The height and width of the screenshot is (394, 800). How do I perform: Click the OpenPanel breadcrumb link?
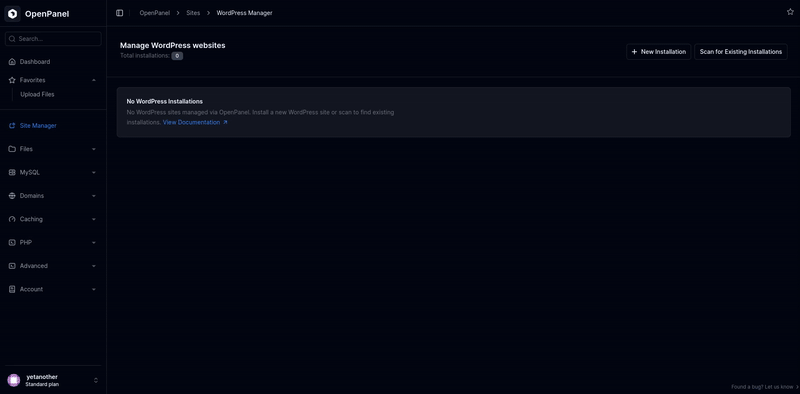pos(155,13)
